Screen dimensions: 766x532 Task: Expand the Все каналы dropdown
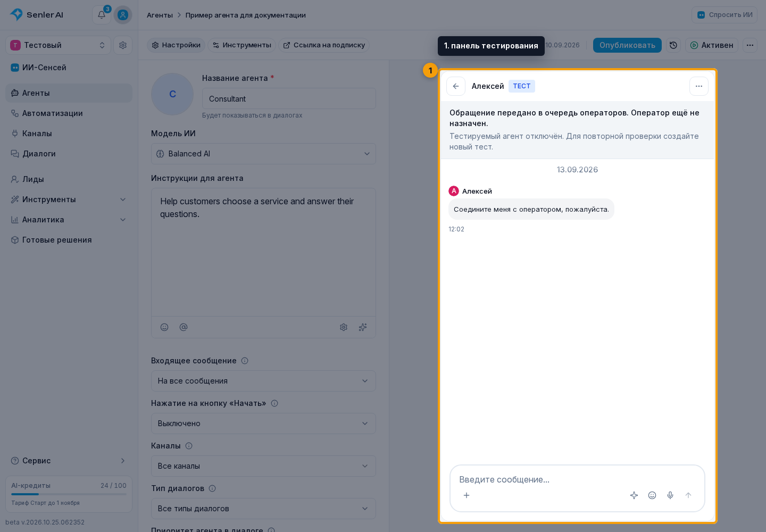point(263,466)
